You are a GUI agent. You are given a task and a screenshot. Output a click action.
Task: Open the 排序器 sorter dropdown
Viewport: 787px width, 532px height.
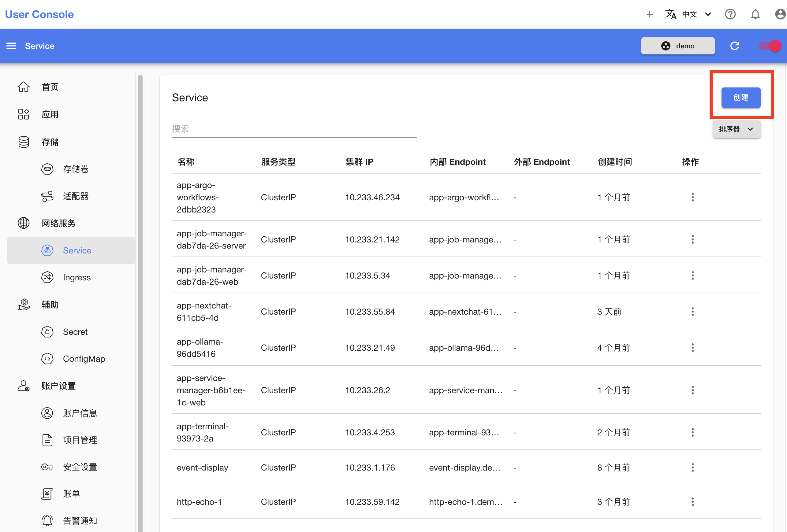736,129
